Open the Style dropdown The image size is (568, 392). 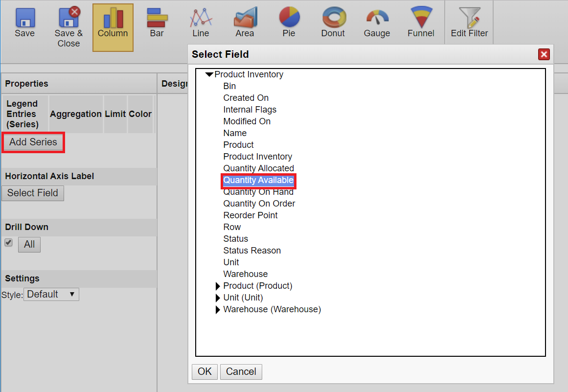pos(51,294)
